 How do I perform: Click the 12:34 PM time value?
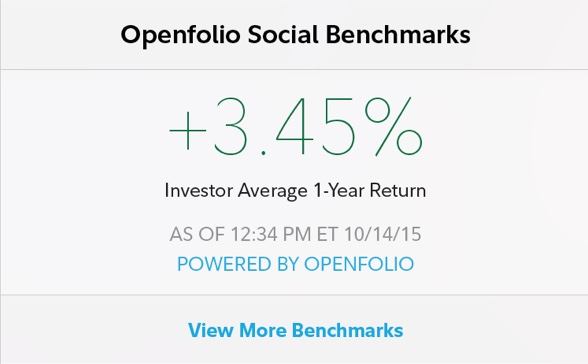click(271, 234)
